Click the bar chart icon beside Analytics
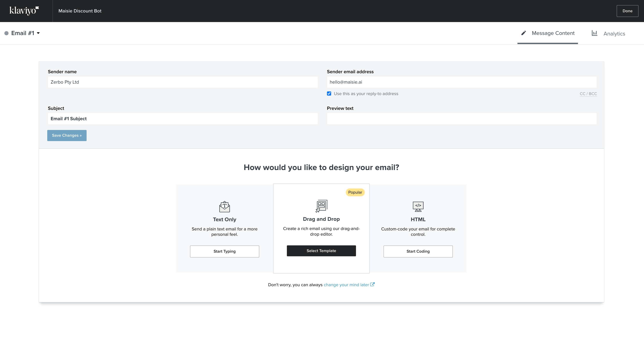Image resolution: width=644 pixels, height=360 pixels. click(594, 33)
